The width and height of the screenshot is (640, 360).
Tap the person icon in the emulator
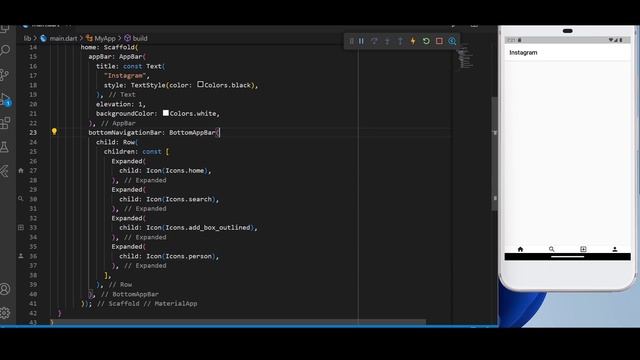tap(615, 249)
